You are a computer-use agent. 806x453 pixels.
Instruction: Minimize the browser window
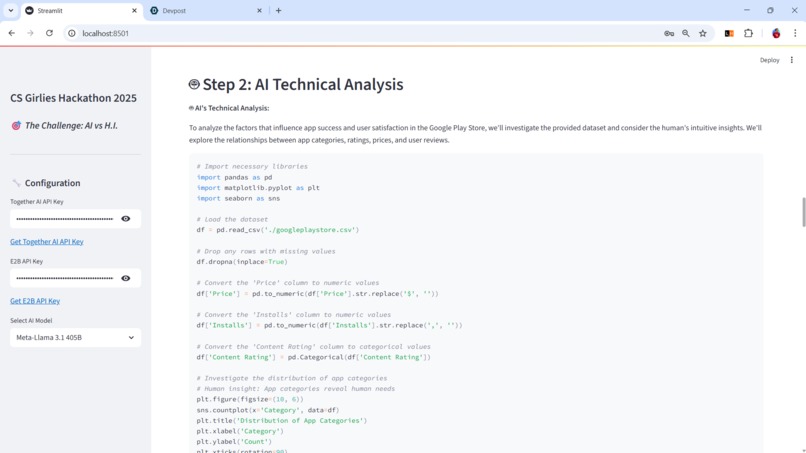coord(747,10)
